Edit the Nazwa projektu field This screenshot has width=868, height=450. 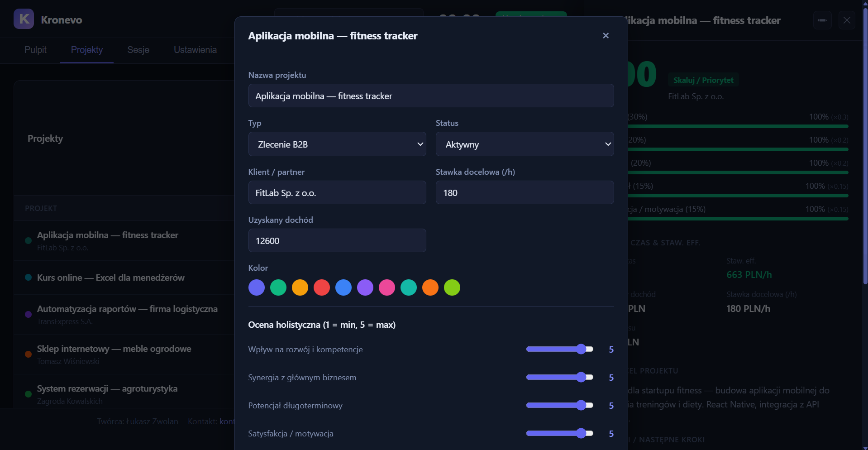pyautogui.click(x=431, y=96)
